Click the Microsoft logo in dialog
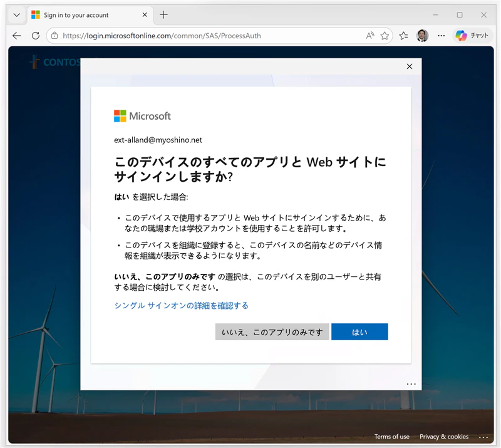The image size is (501, 448). pos(143,116)
